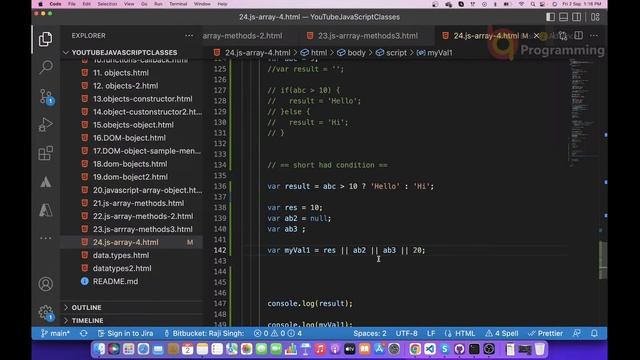Toggle the bottom panel layout icon
Viewport: 640px width, 360px height.
pos(564,17)
